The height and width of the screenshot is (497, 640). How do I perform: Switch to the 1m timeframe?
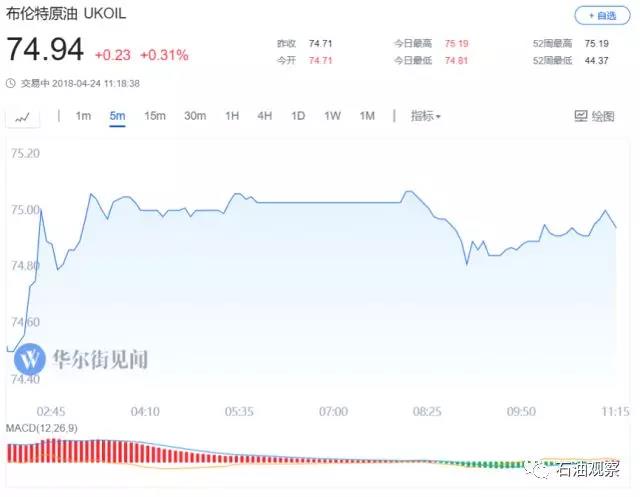coord(83,116)
